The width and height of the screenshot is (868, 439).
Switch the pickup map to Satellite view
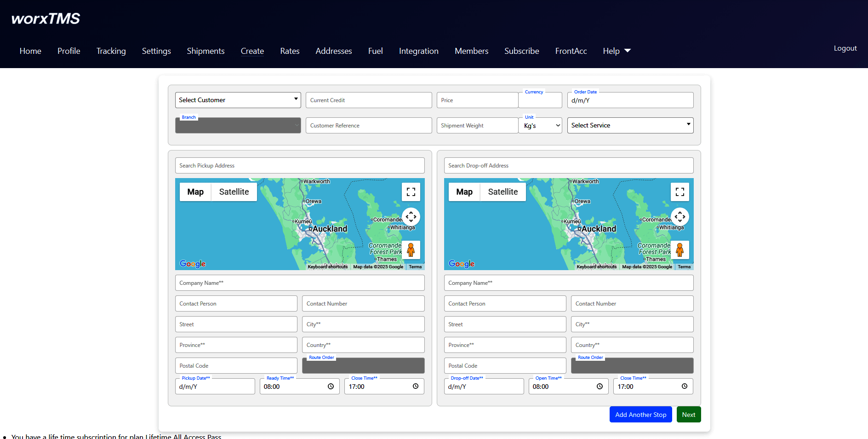pos(234,192)
